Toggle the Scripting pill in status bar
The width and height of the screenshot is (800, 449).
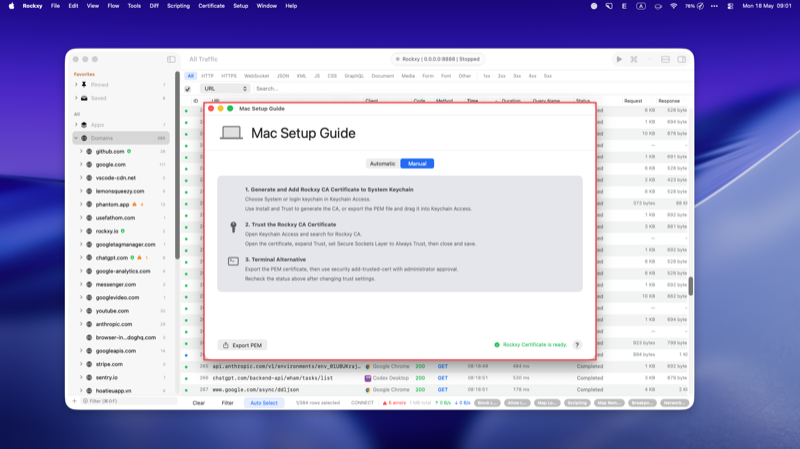click(577, 403)
